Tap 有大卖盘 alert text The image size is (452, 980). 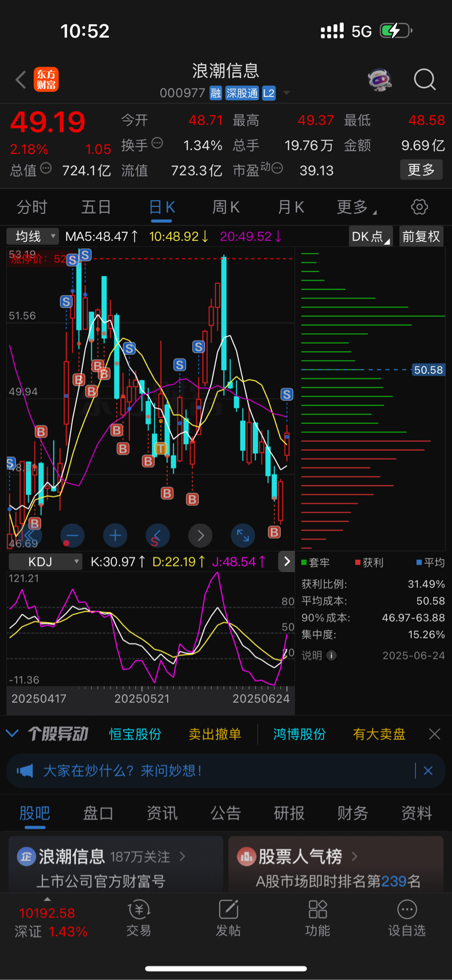[x=379, y=734]
